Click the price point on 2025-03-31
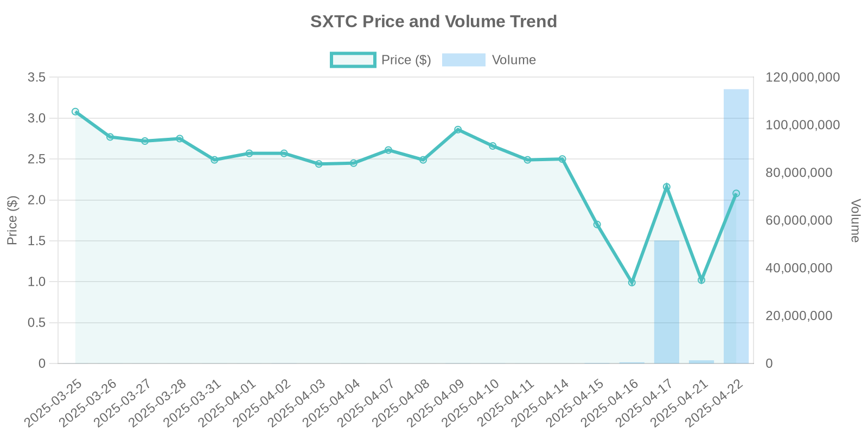 click(x=214, y=160)
